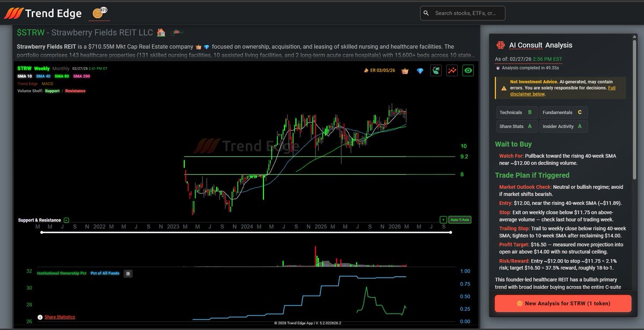Viewport: 644px width, 330px height.
Task: Click the AI Consult title link
Action: pyautogui.click(x=526, y=45)
